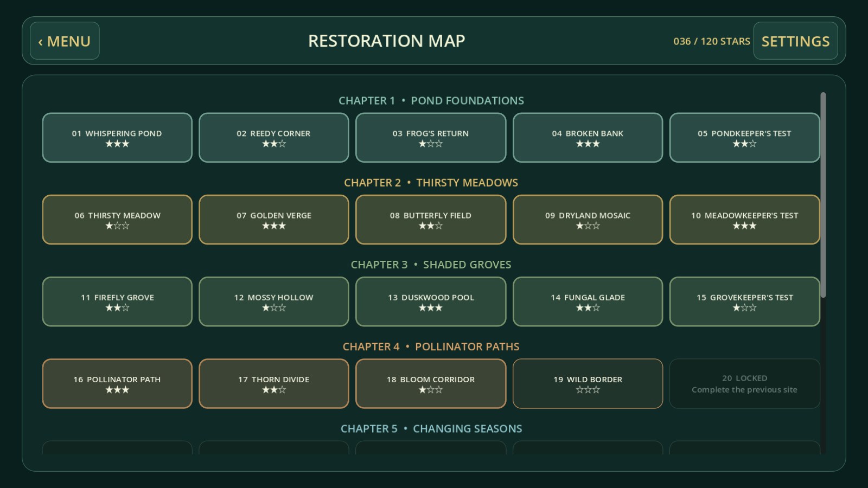Viewport: 868px width, 488px height.
Task: Open level 07 Golden Verge
Action: tap(273, 220)
